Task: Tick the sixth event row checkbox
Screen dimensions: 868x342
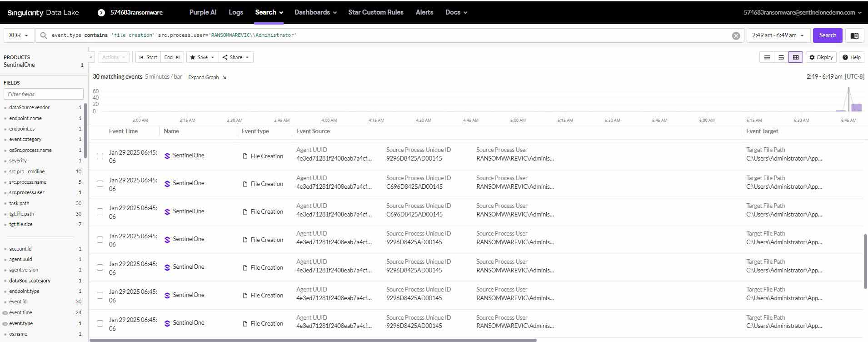Action: (100, 296)
